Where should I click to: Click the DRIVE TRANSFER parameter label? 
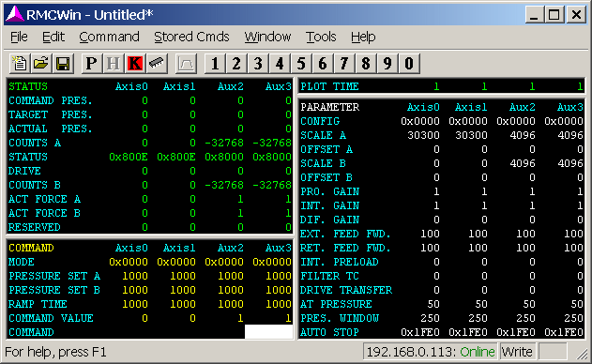(346, 290)
